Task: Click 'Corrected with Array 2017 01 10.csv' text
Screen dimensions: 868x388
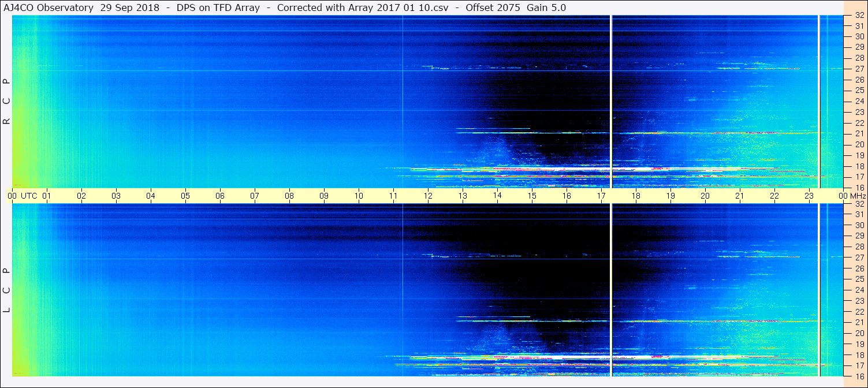Action: (363, 8)
